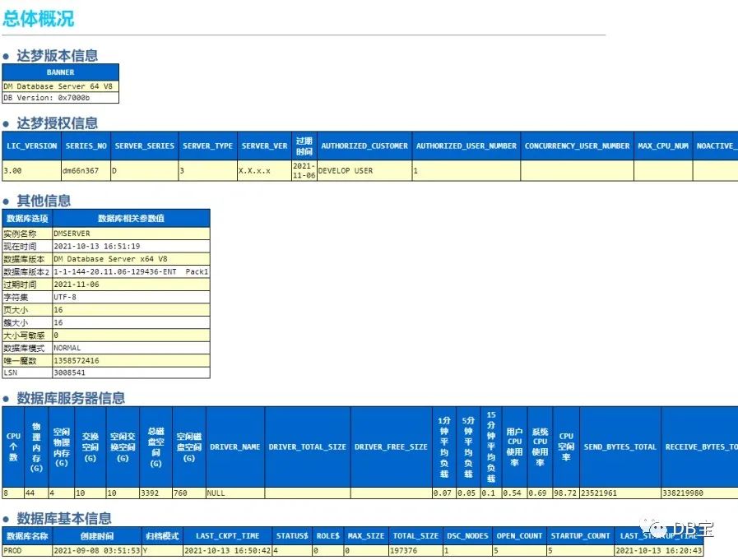Click the SERVER_TYPE column header
738x560 pixels.
coord(207,146)
